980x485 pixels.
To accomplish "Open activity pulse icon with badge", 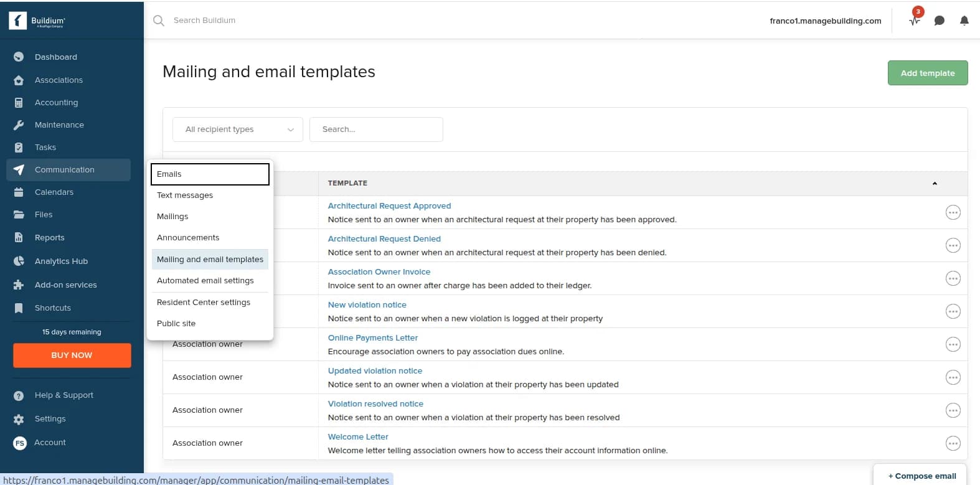I will click(x=915, y=19).
